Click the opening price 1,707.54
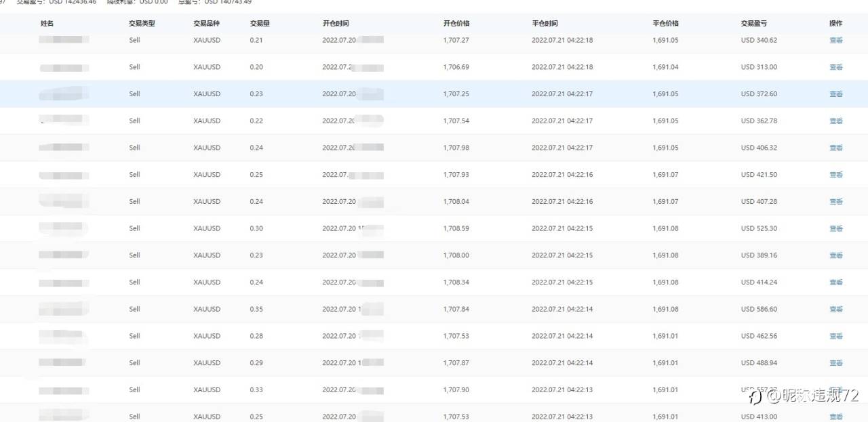868x422 pixels. pos(456,121)
